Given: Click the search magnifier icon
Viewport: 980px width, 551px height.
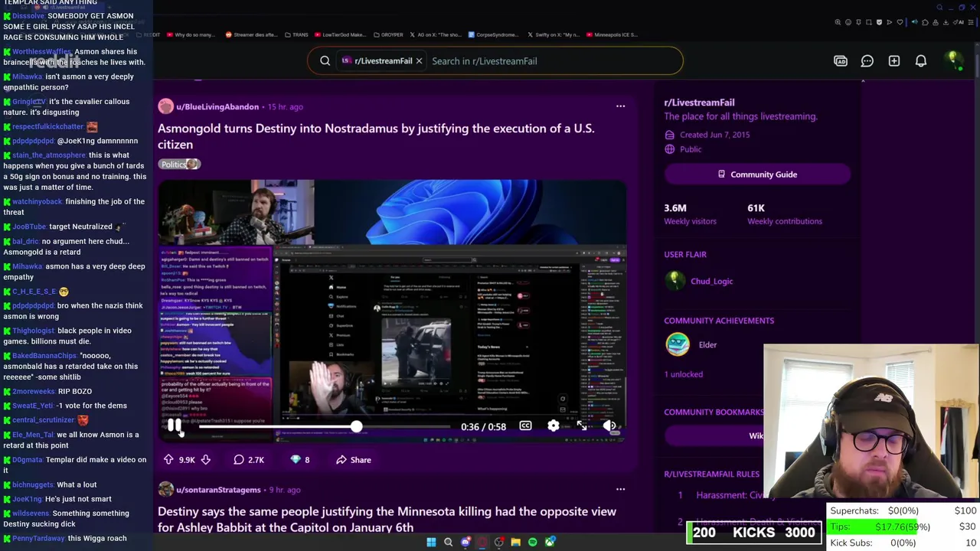Looking at the screenshot, I should pyautogui.click(x=325, y=60).
